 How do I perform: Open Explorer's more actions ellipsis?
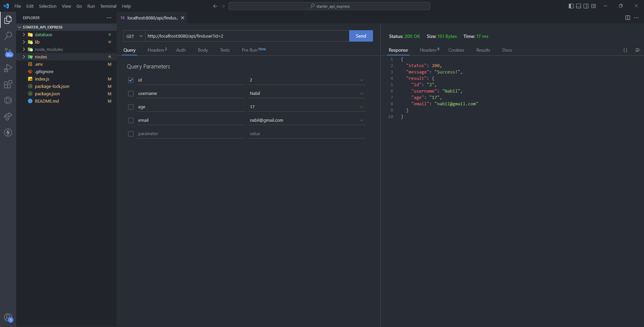pyautogui.click(x=109, y=18)
